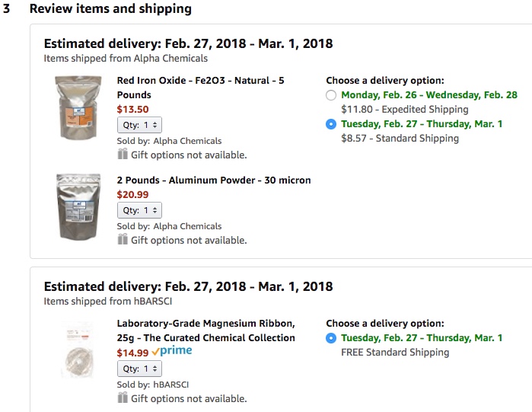
Task: Click gift icon under Magnesium Ribbon item
Action: pyautogui.click(x=123, y=398)
